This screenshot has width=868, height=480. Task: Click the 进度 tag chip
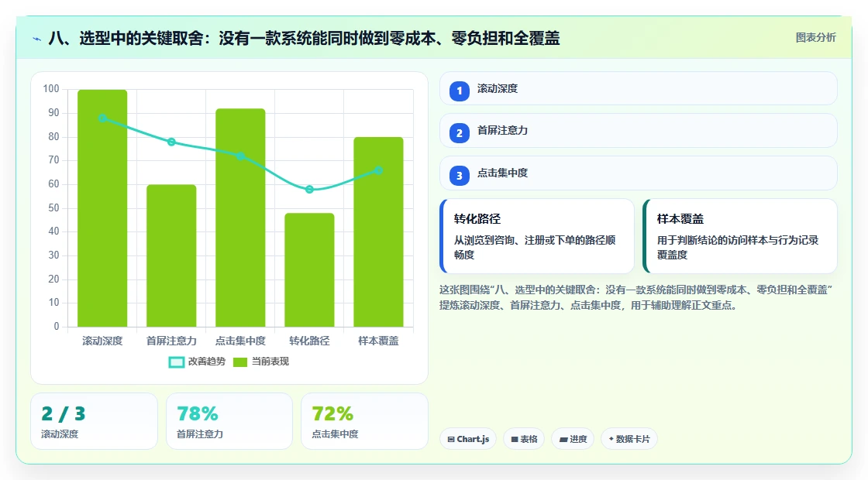coord(573,439)
